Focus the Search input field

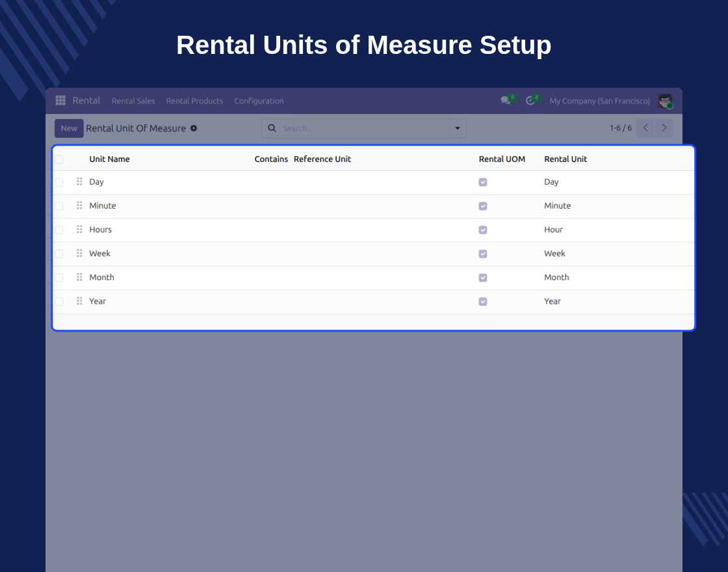365,128
